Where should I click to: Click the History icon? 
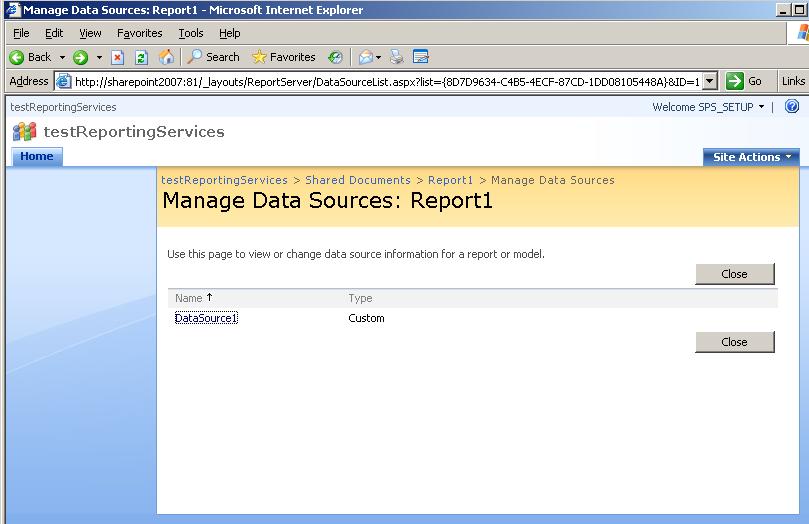click(x=335, y=57)
